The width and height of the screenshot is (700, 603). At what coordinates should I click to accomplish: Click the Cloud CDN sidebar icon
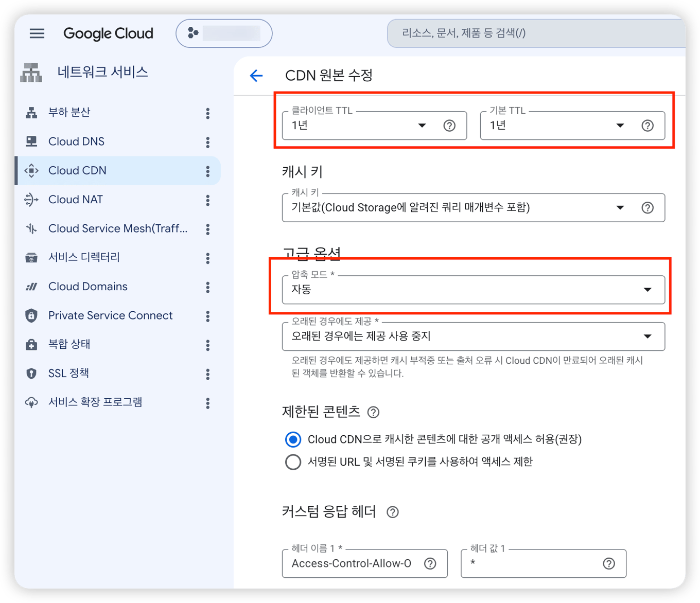(x=31, y=171)
